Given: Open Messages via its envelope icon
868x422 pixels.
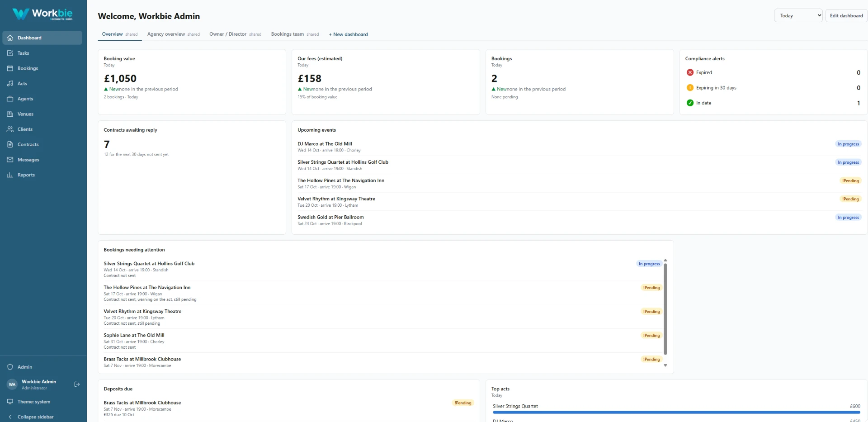Looking at the screenshot, I should (x=10, y=160).
